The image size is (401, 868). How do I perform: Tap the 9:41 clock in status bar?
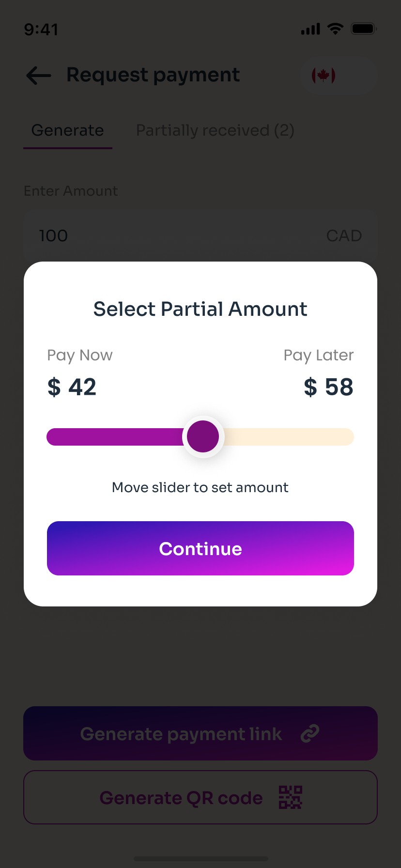coord(41,30)
